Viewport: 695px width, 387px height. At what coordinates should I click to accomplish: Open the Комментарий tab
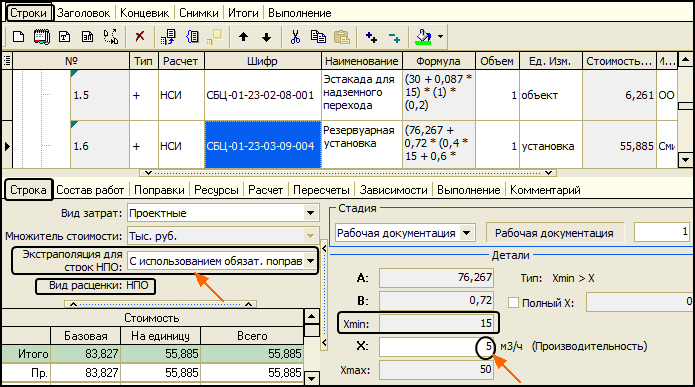pyautogui.click(x=545, y=190)
